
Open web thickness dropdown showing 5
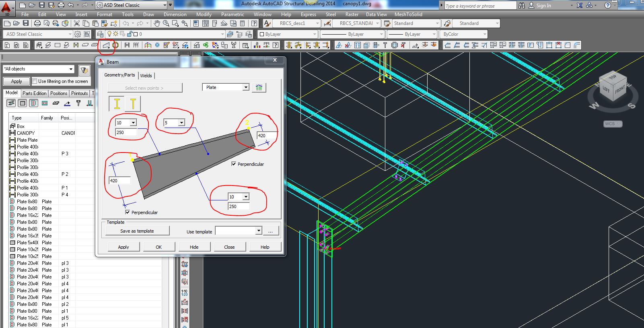click(181, 123)
